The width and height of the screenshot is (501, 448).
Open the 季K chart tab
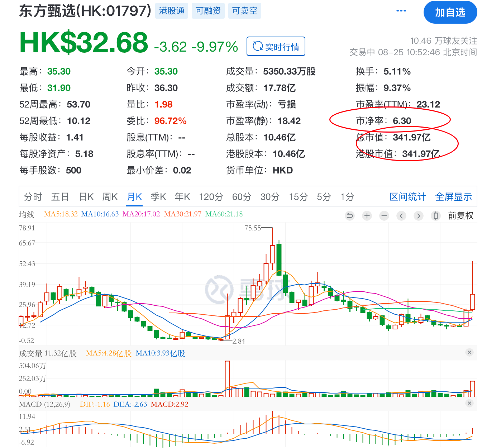158,197
